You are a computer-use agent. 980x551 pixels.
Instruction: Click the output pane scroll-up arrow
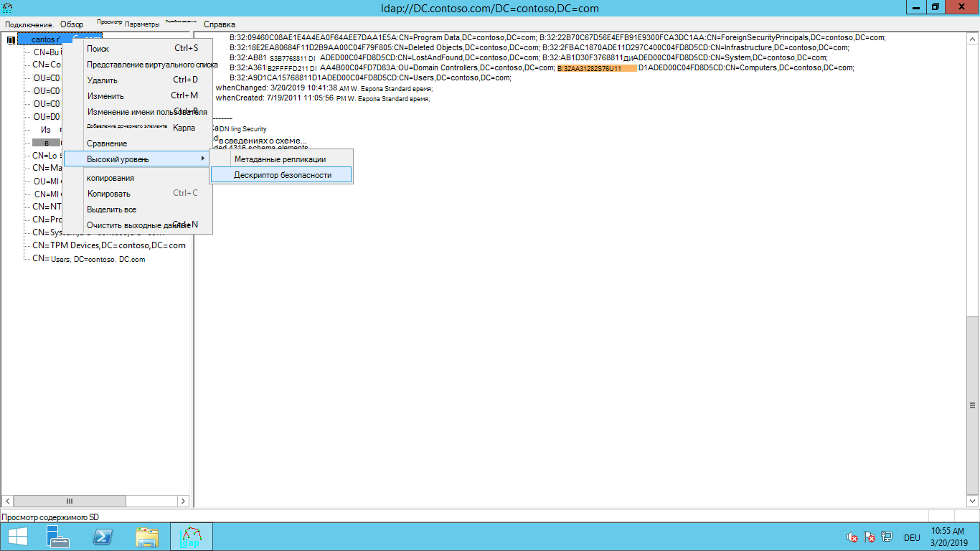coord(972,38)
